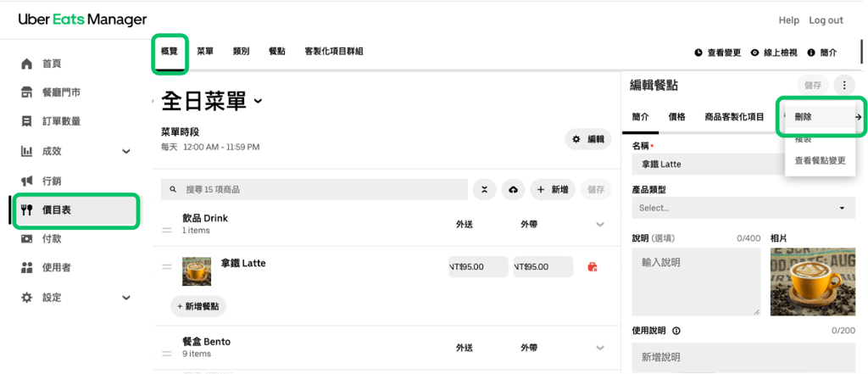Screen dimensions: 868x374
Task: Click the collapse-all arrows icon next to search
Action: tap(485, 189)
